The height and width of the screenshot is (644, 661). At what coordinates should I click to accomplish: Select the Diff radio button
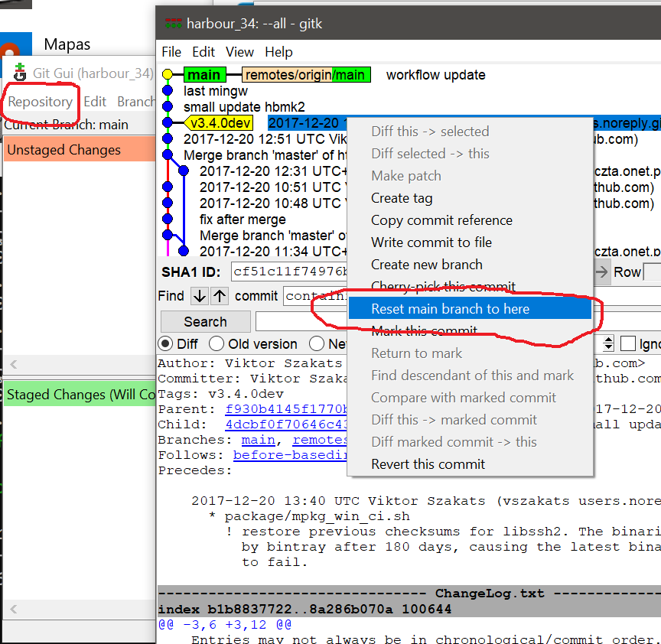pos(165,344)
